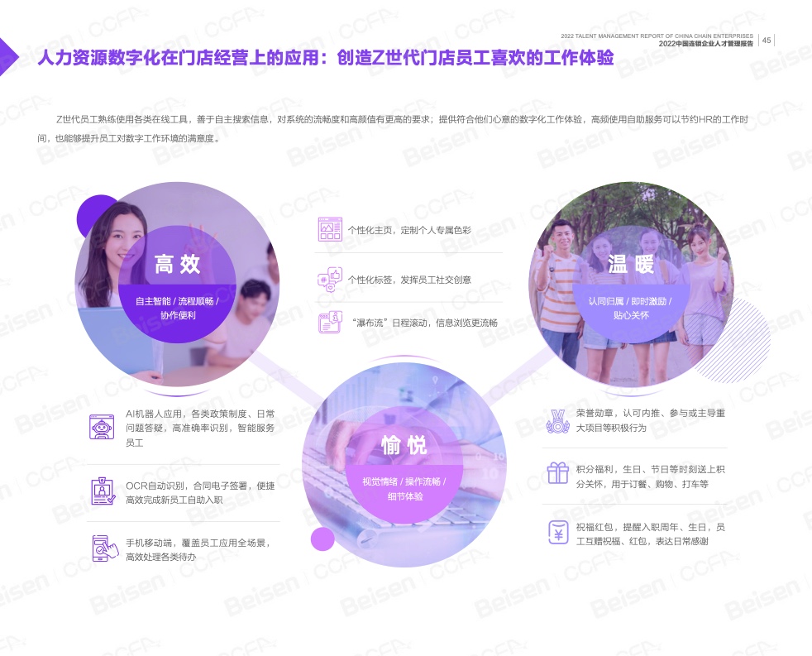812x656 pixels.
Task: Click the AI robot application icon
Action: click(x=103, y=426)
